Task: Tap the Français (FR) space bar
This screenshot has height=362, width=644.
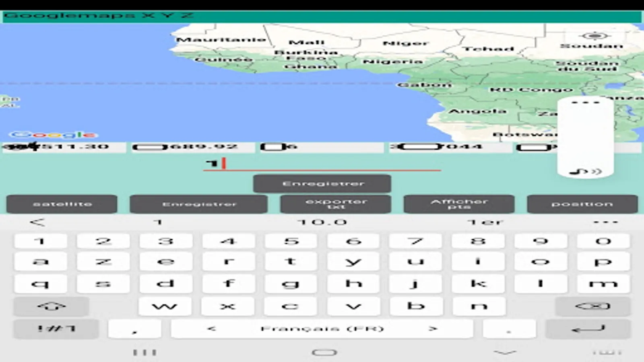Action: 322,329
